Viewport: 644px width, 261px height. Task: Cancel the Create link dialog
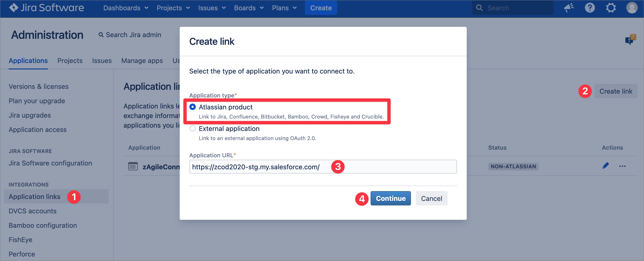pos(431,198)
